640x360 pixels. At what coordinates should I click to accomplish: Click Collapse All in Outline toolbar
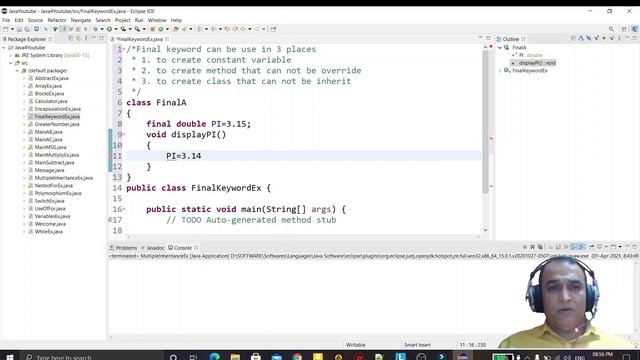pos(573,38)
